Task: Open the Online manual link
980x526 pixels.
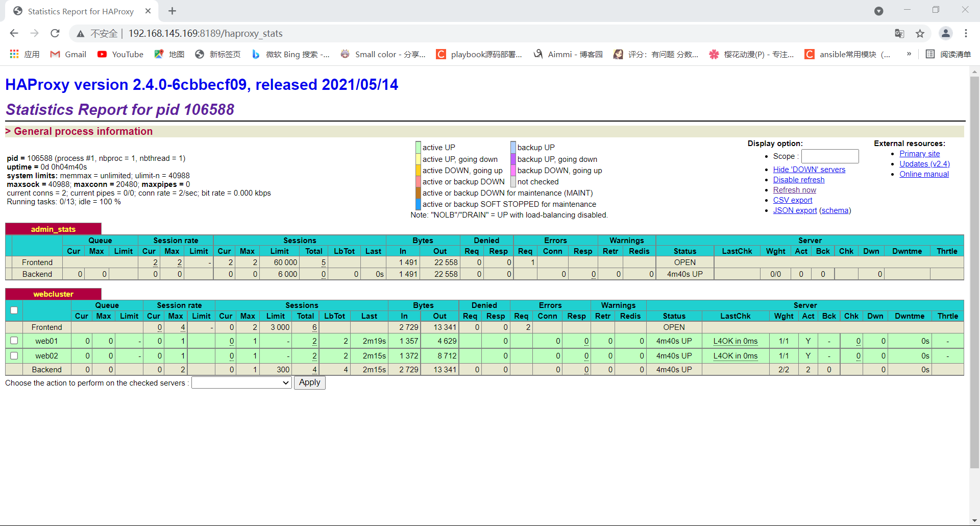Action: pyautogui.click(x=924, y=174)
